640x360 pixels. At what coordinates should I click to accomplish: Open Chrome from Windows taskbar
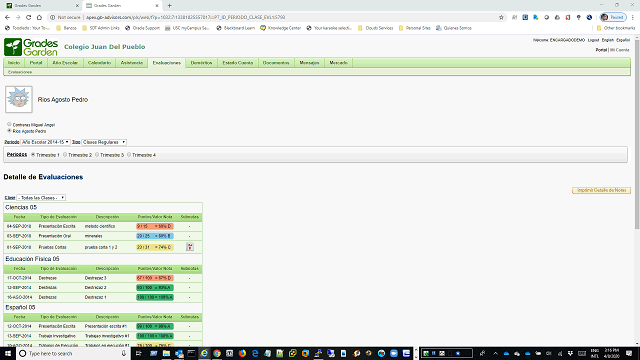[217, 353]
